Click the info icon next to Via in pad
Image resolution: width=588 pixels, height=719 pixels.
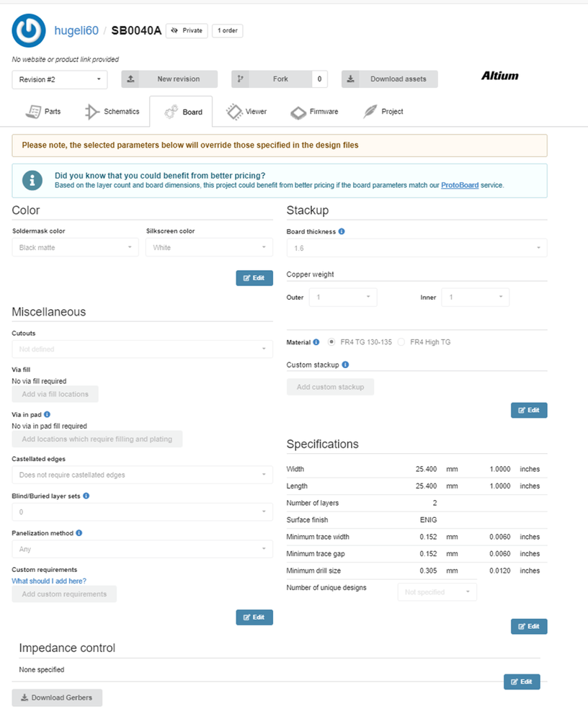tap(47, 415)
